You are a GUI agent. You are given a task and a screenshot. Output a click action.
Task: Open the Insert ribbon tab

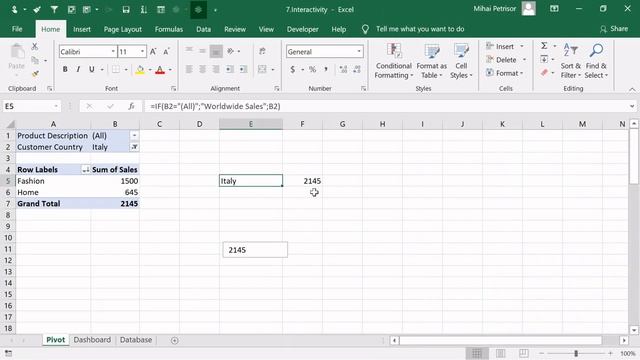[x=82, y=29]
